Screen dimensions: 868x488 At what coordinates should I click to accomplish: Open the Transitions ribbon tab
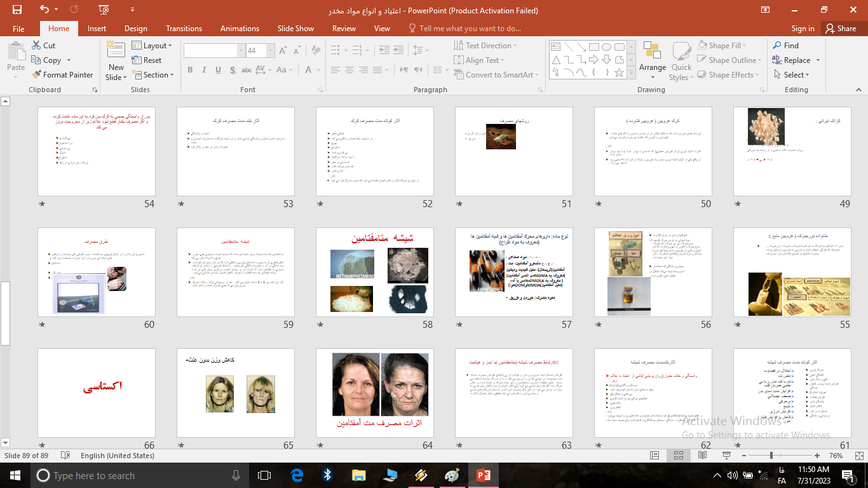(x=184, y=29)
